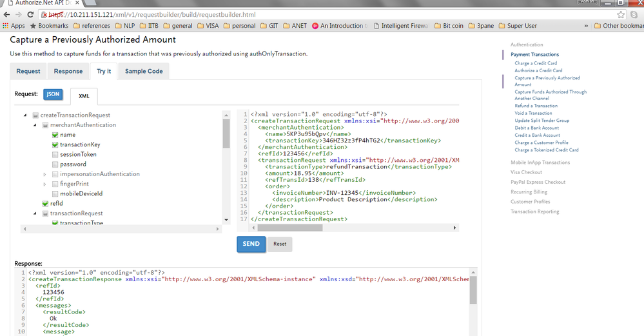Screen dimensions: 644x336
Task: Uncheck the transactionKey checkbox
Action: click(55, 145)
